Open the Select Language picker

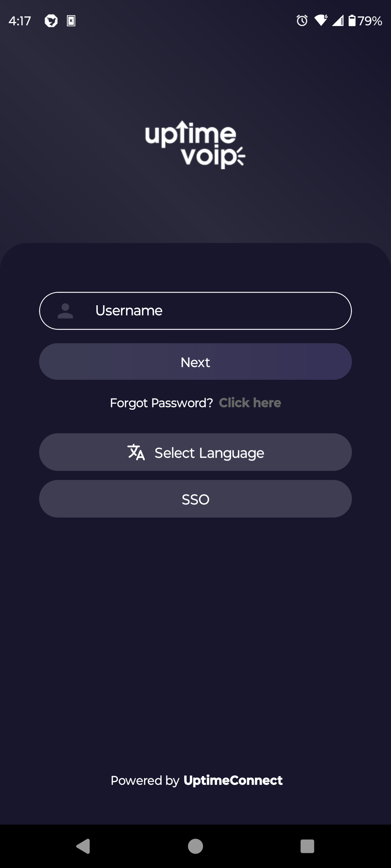pos(195,452)
